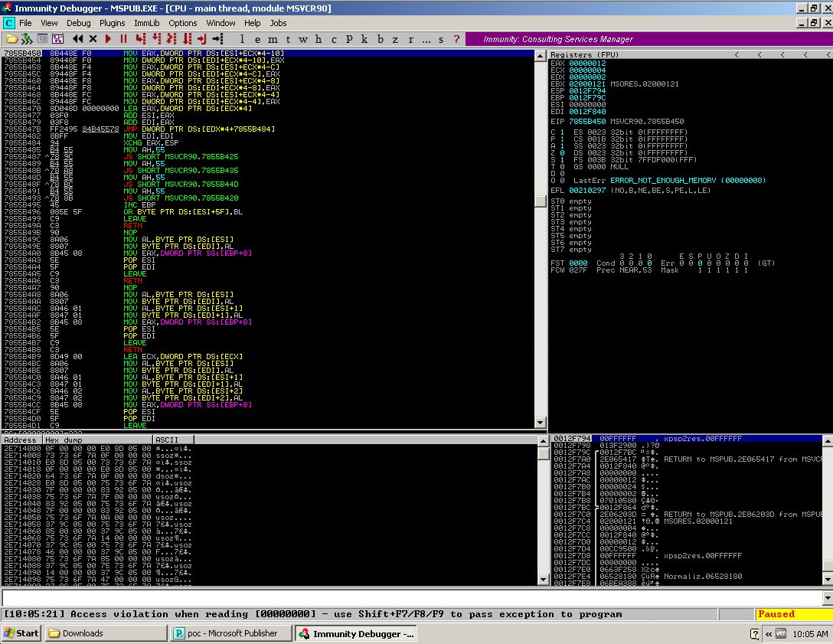Show threads with the 't' icon
The height and width of the screenshot is (644, 833).
pos(288,39)
